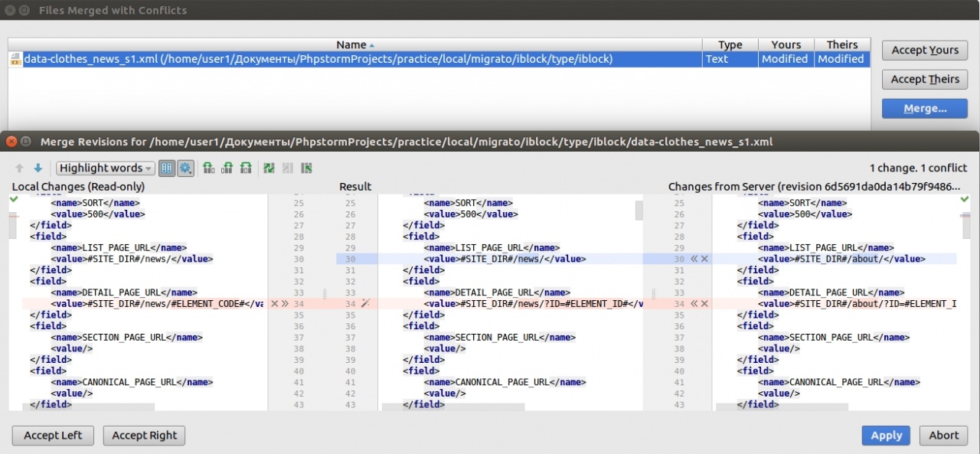Viewport: 980px width, 454px height.
Task: Click the Modified cell under Yours
Action: click(x=785, y=59)
